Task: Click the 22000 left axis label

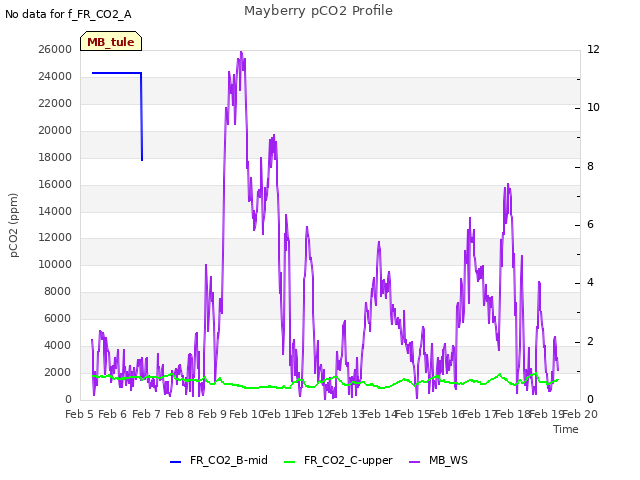Action: (55, 103)
